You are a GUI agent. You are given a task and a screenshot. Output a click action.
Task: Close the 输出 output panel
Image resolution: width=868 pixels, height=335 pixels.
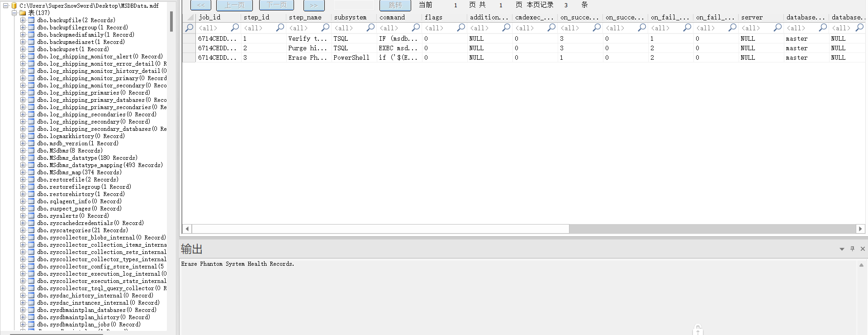pyautogui.click(x=863, y=249)
